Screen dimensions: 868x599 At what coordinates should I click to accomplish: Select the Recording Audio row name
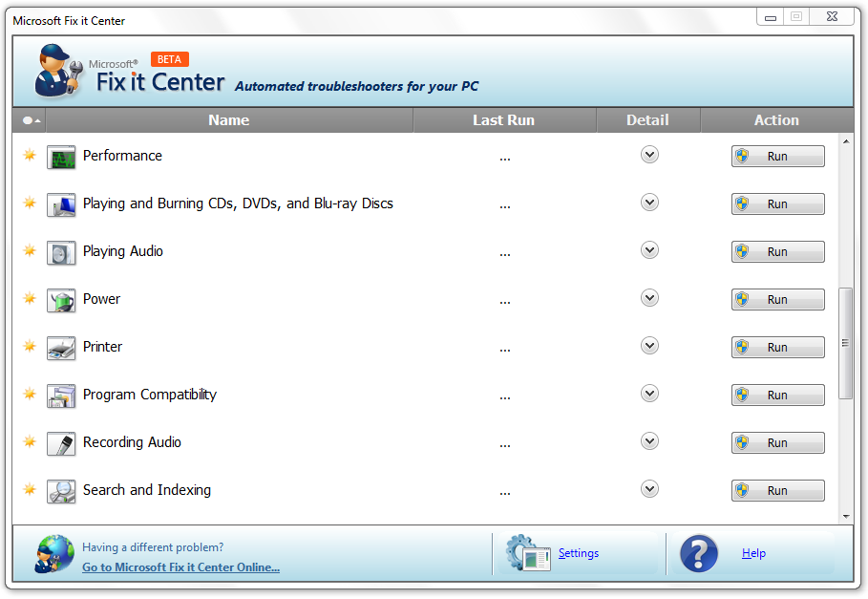pos(132,442)
